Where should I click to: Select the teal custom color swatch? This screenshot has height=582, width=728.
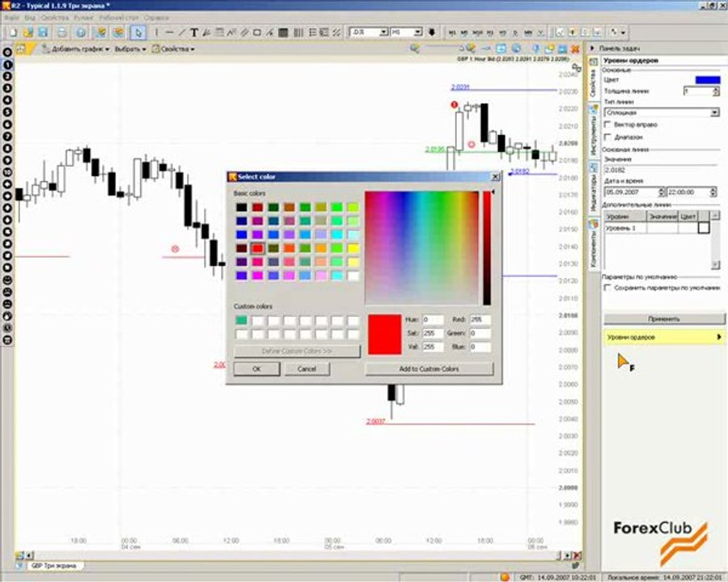[241, 320]
